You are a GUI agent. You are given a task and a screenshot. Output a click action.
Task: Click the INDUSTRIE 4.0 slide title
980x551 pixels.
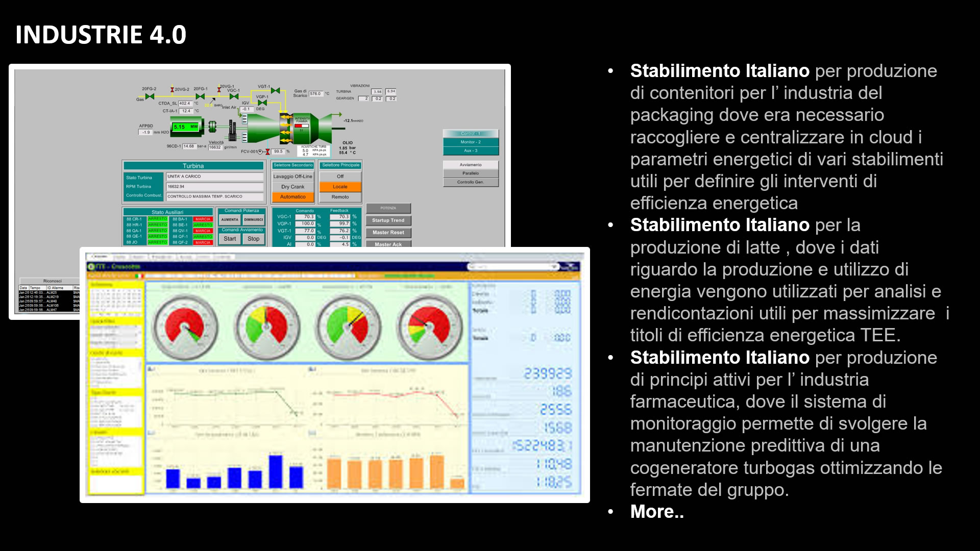tap(101, 35)
